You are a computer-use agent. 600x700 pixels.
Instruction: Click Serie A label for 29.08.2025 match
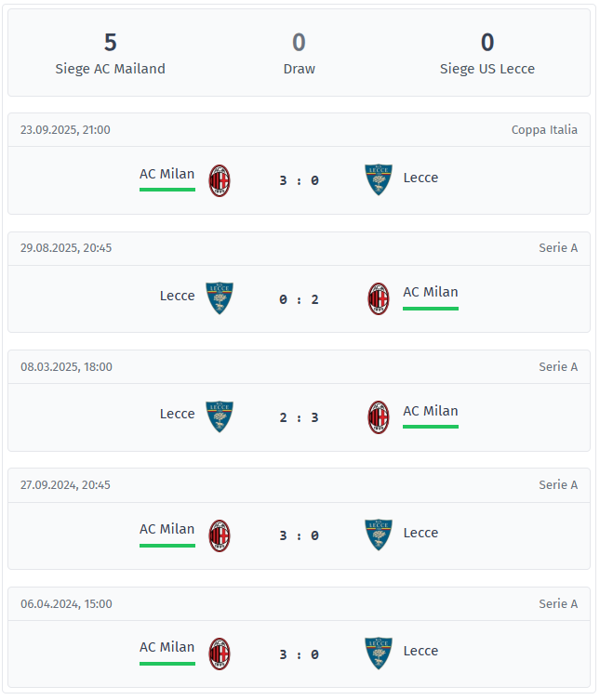(558, 248)
